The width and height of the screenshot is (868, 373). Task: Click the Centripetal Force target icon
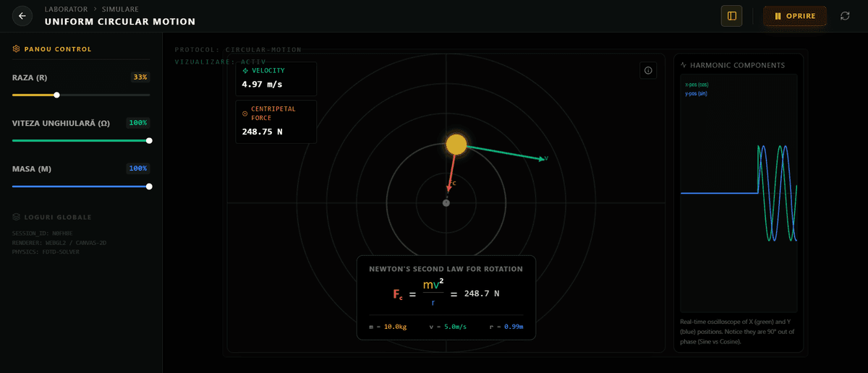coord(245,113)
